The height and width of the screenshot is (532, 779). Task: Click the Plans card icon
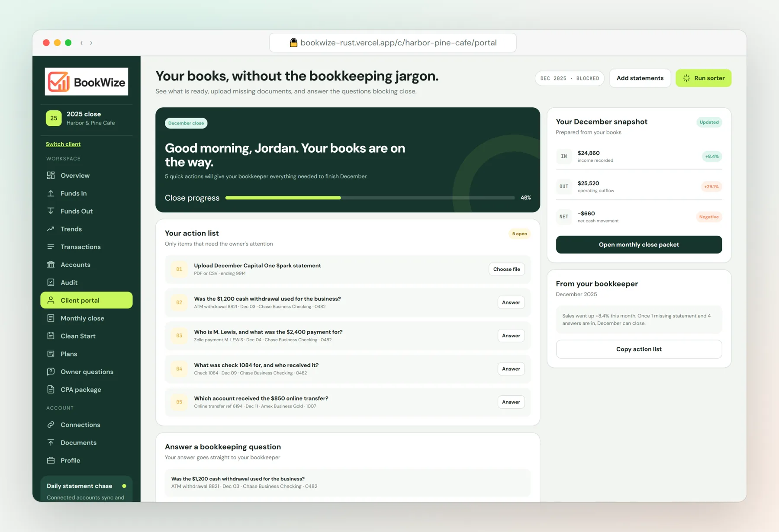[x=51, y=354]
